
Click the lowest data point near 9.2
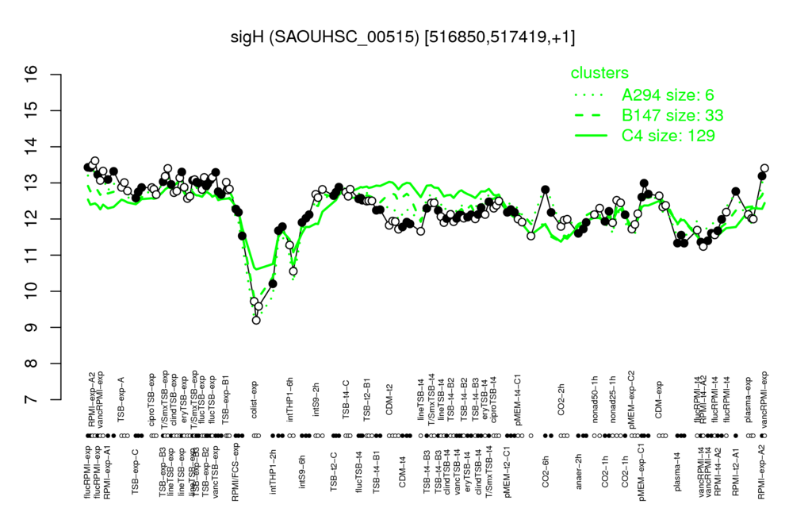tap(256, 321)
